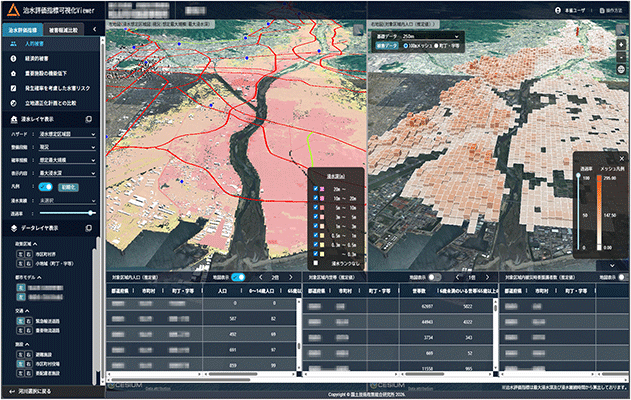Switch to the 被害軽減比較 tab
631x400 pixels.
(x=64, y=30)
